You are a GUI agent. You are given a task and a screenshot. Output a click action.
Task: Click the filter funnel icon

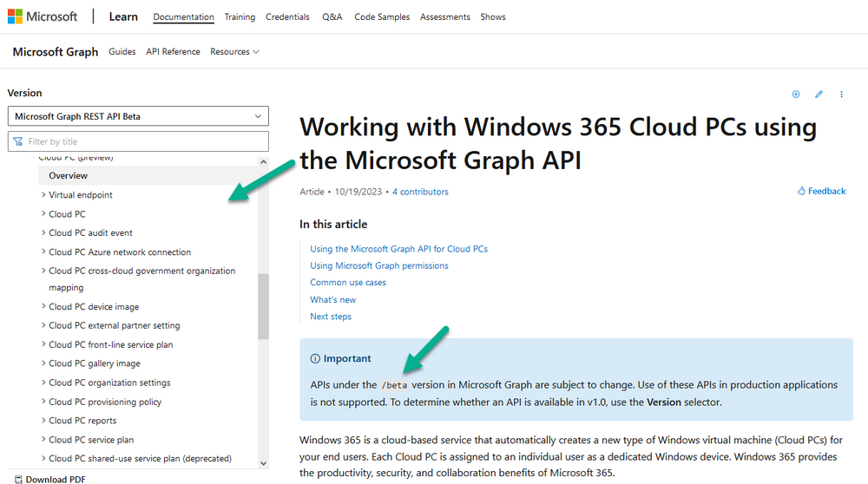tap(17, 141)
